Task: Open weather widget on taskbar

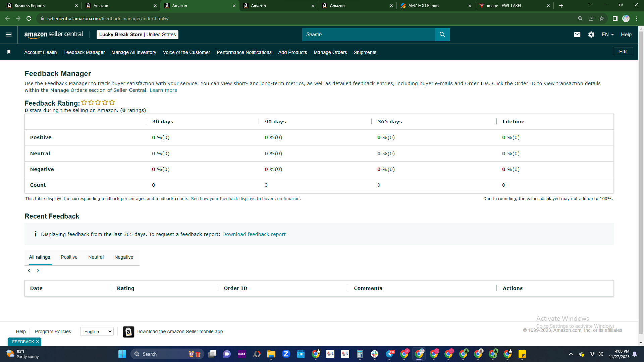Action: click(23, 354)
